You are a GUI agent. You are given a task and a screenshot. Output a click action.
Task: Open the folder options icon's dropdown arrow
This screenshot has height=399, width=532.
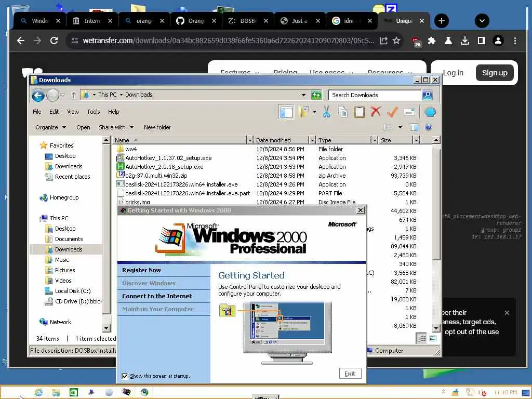314,112
